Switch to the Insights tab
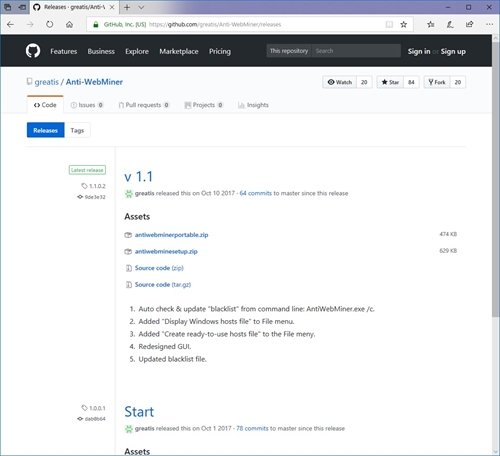This screenshot has height=456, width=500. (x=253, y=105)
